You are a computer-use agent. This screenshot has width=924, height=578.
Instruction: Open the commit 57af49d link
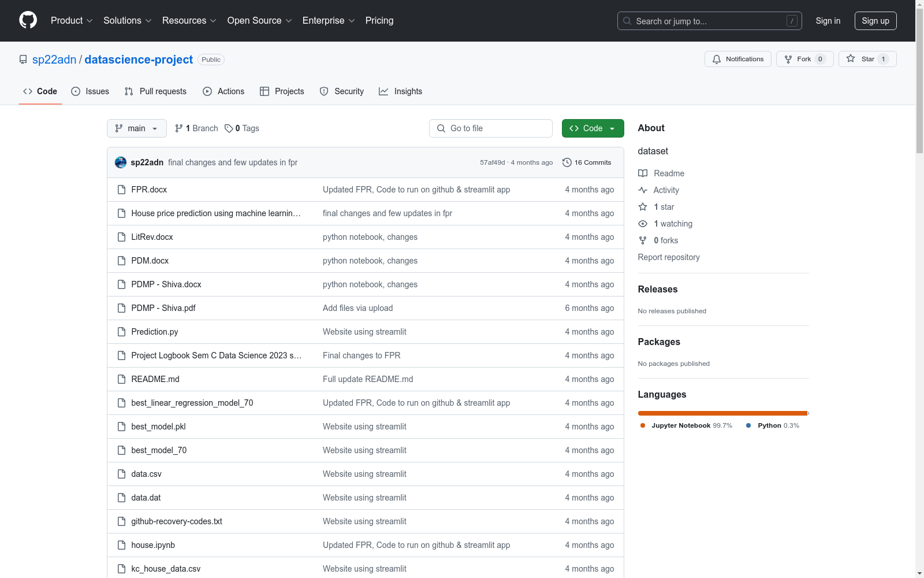[493, 162]
